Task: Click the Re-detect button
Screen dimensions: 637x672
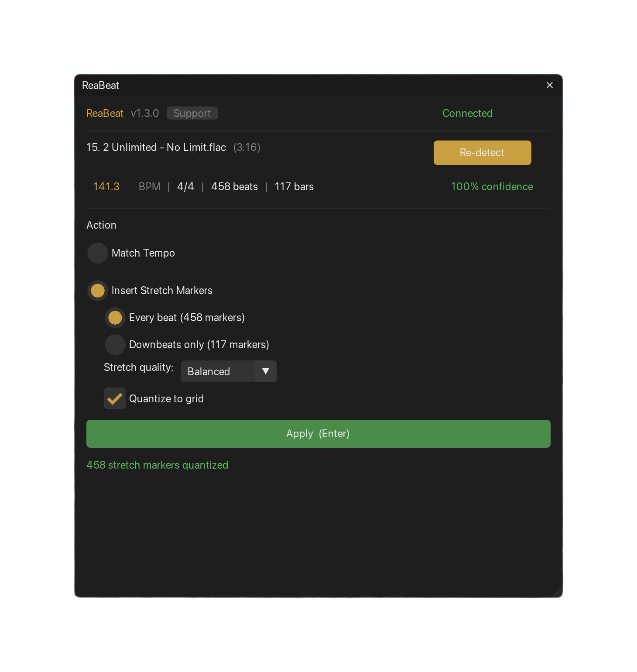Action: pos(482,153)
